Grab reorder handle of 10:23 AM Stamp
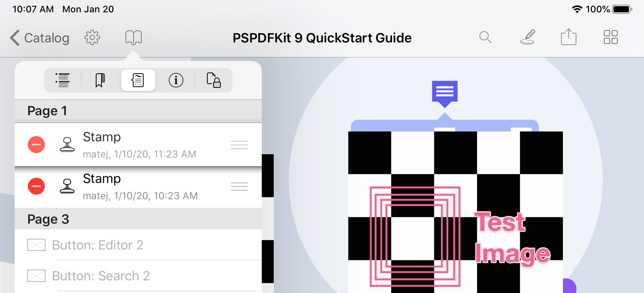 [x=239, y=187]
